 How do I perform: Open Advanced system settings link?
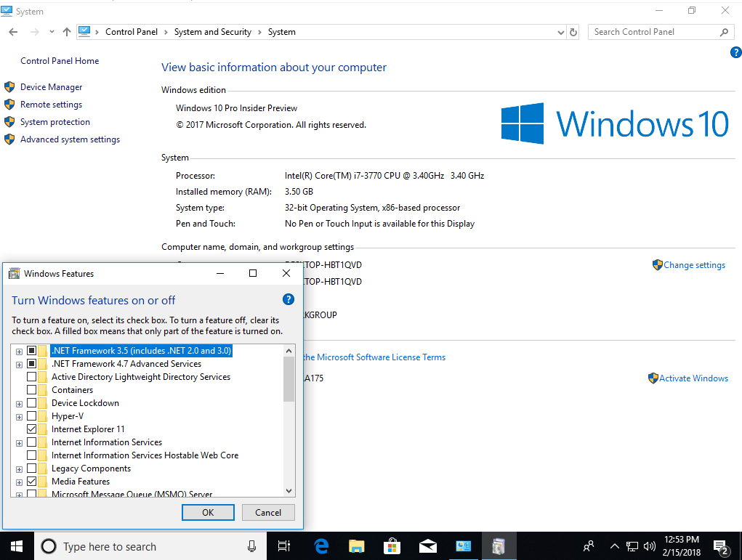[x=70, y=139]
